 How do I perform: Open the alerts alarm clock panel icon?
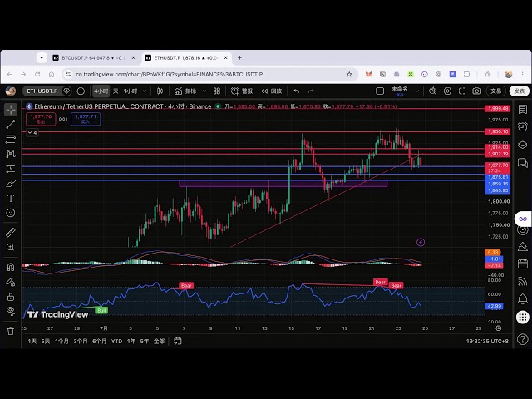pyautogui.click(x=523, y=127)
